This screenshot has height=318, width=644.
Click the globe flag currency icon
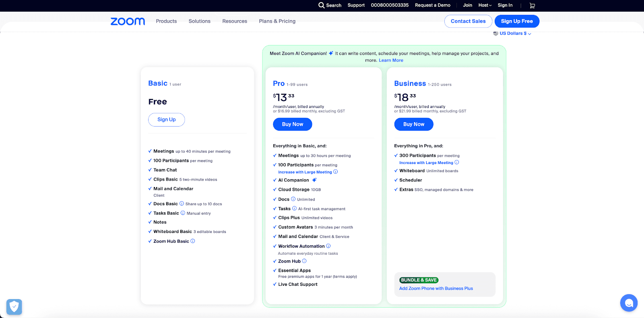496,33
